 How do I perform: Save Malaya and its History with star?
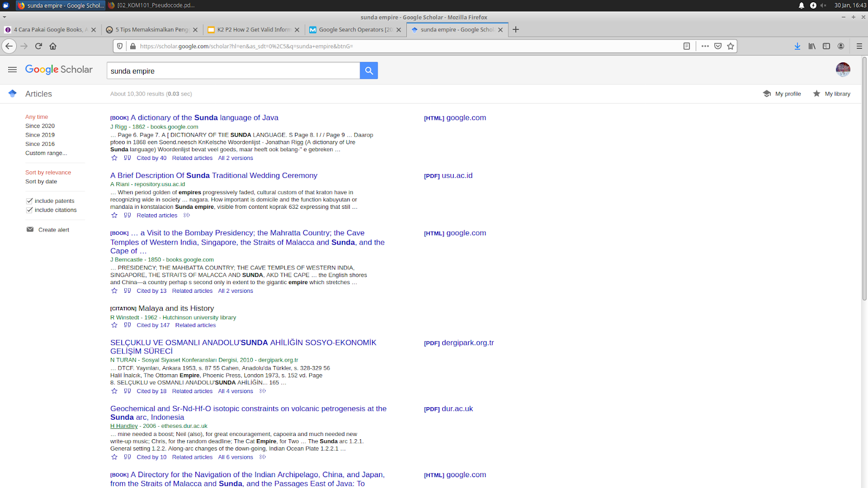click(114, 325)
